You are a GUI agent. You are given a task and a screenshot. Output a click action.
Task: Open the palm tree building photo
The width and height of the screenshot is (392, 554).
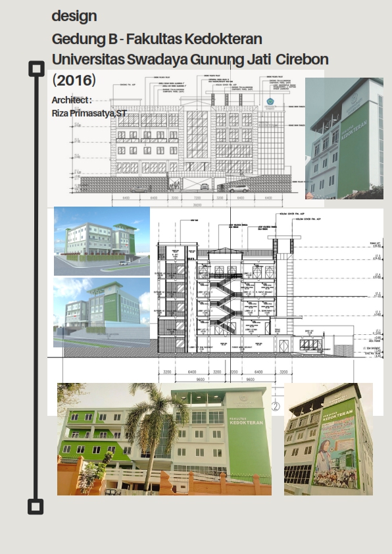pos(164,439)
